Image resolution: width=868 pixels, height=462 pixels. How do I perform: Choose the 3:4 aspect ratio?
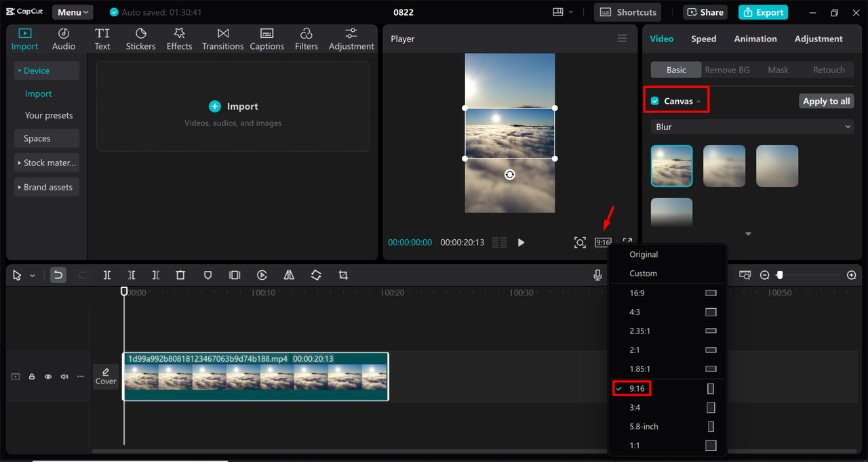668,408
